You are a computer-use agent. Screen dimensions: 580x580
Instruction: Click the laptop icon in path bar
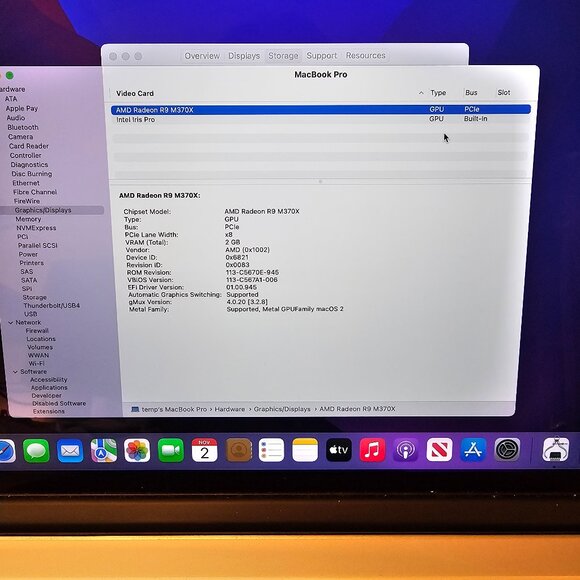[135, 409]
